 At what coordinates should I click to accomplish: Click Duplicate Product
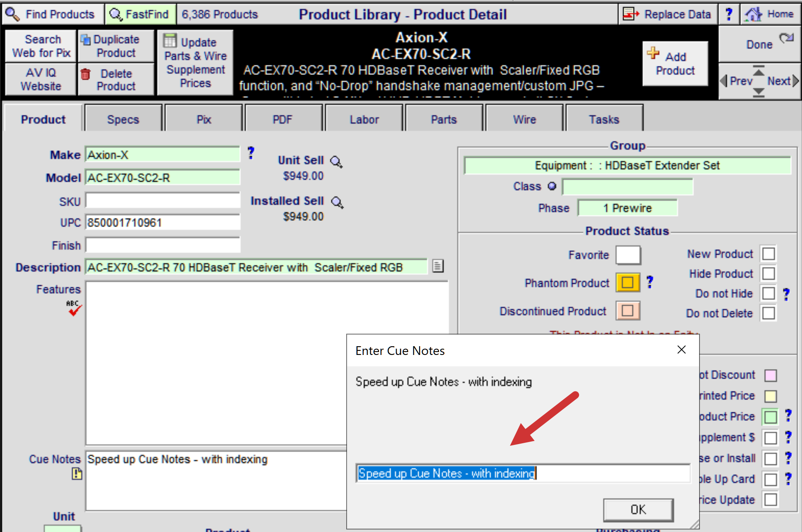pos(116,46)
